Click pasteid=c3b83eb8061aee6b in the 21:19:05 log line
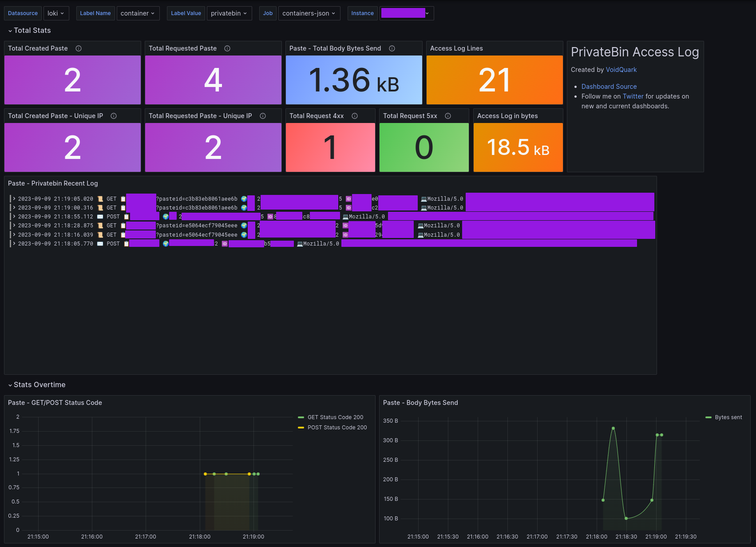This screenshot has width=756, height=547. click(198, 199)
